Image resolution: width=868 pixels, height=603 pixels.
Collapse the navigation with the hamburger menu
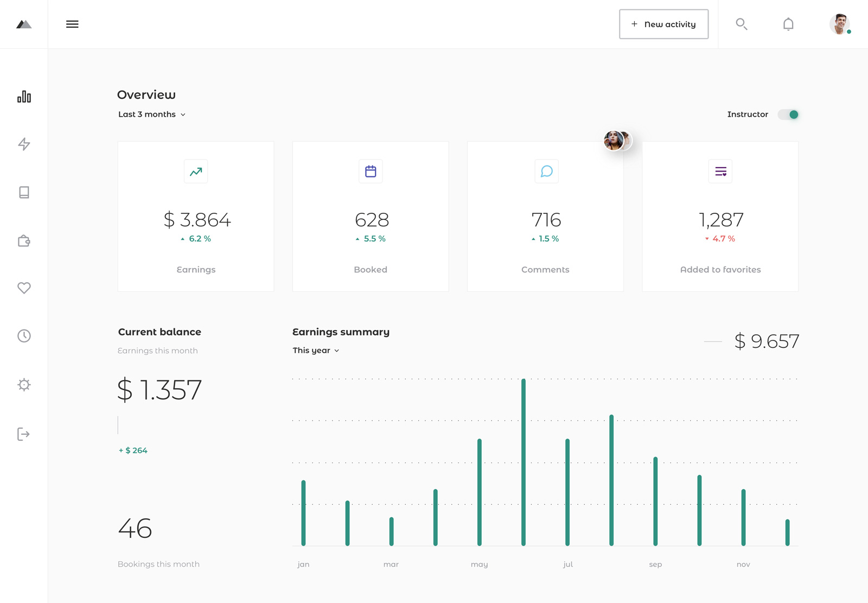coord(72,24)
